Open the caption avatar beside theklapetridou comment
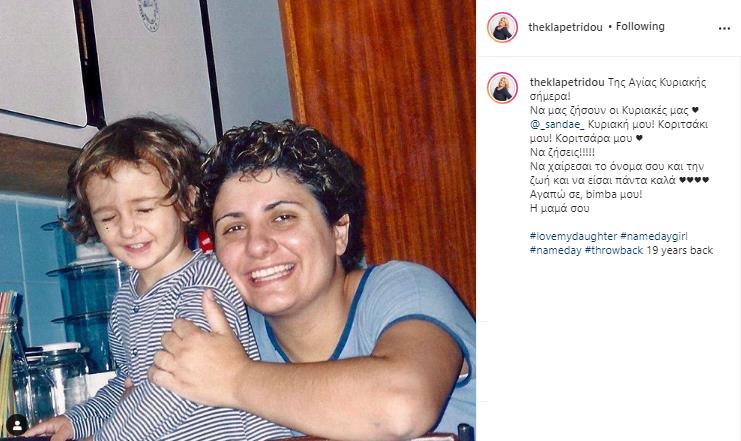This screenshot has height=441, width=741. [x=502, y=88]
